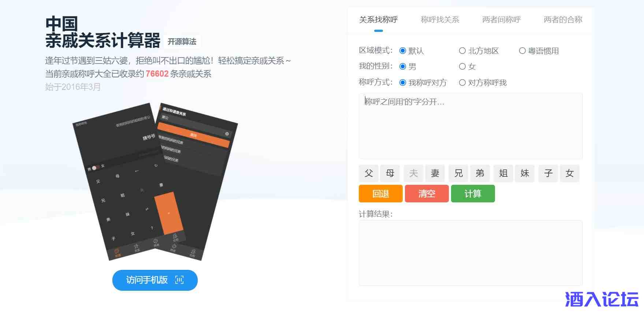Go to the 两者的合称 tab
The width and height of the screenshot is (644, 312).
pyautogui.click(x=563, y=20)
